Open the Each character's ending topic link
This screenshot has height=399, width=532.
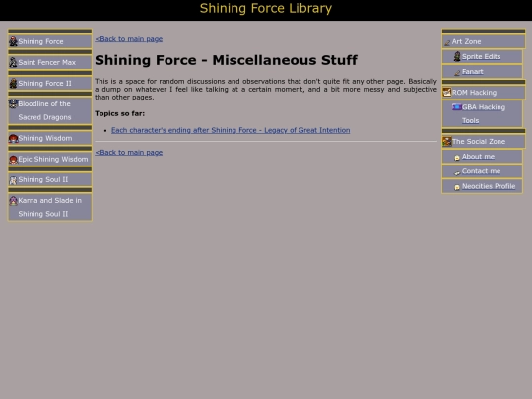(x=231, y=130)
